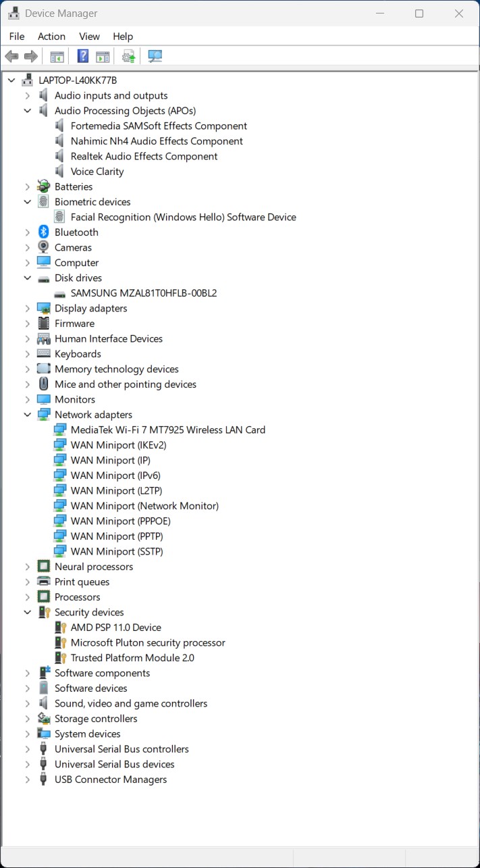480x868 pixels.
Task: Collapse the Biometric devices category
Action: point(28,202)
